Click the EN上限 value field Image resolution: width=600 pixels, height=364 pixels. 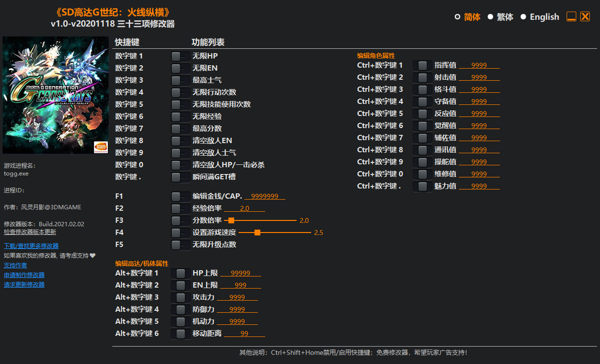point(240,285)
